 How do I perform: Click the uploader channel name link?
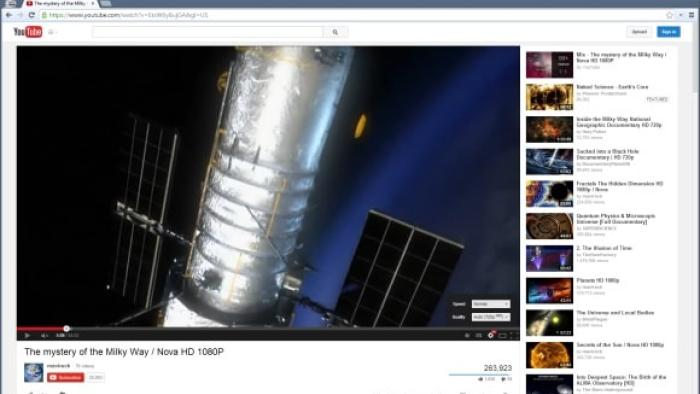pos(58,366)
